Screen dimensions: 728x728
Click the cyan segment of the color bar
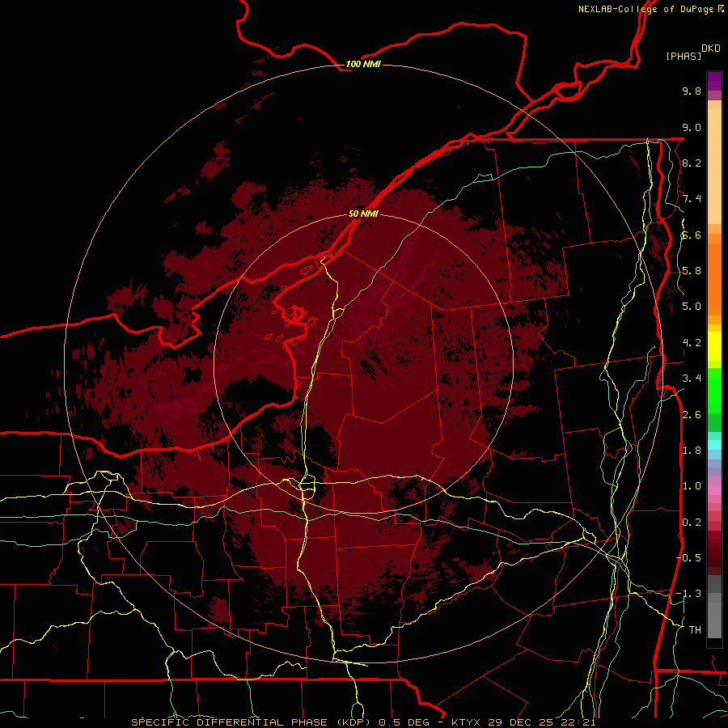pos(714,444)
